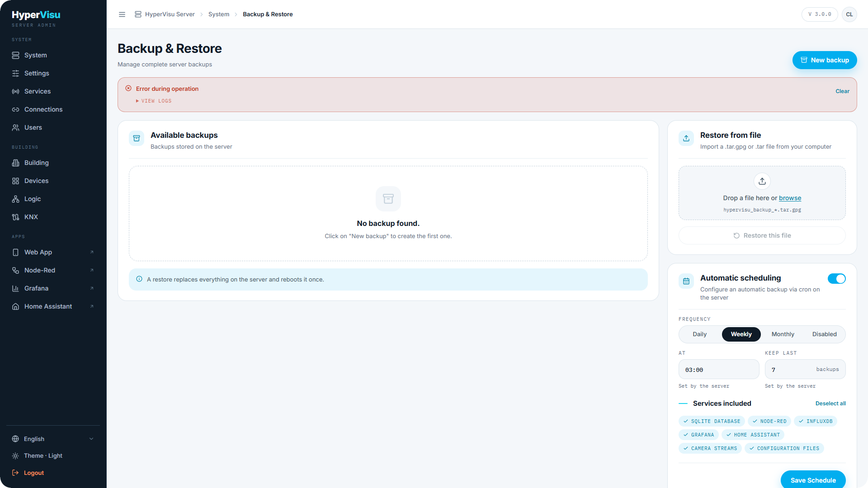Viewport: 868px width, 488px height.
Task: Uncheck SQLITE DATABASE service chip
Action: [x=712, y=421]
